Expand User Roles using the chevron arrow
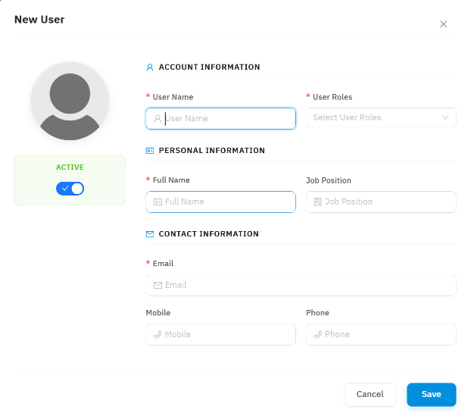 point(445,117)
